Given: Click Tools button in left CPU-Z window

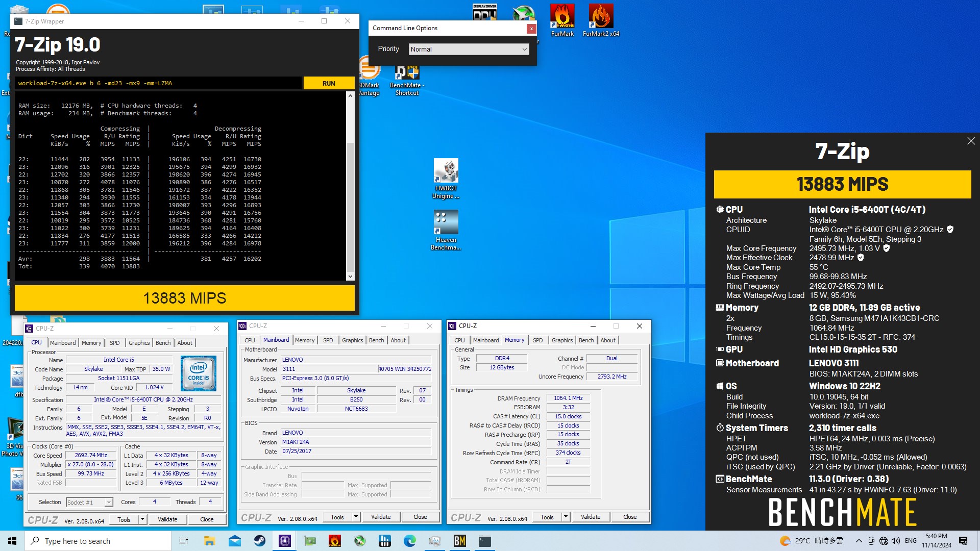Looking at the screenshot, I should tap(124, 520).
